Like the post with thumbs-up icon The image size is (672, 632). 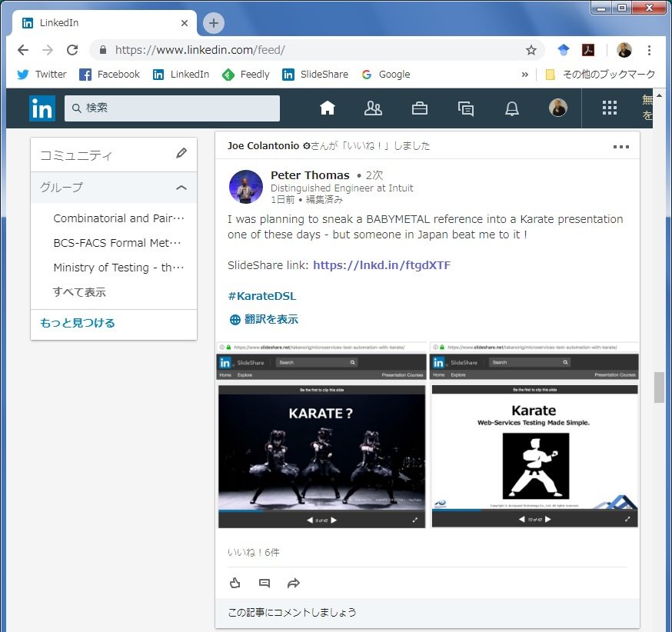click(x=235, y=583)
